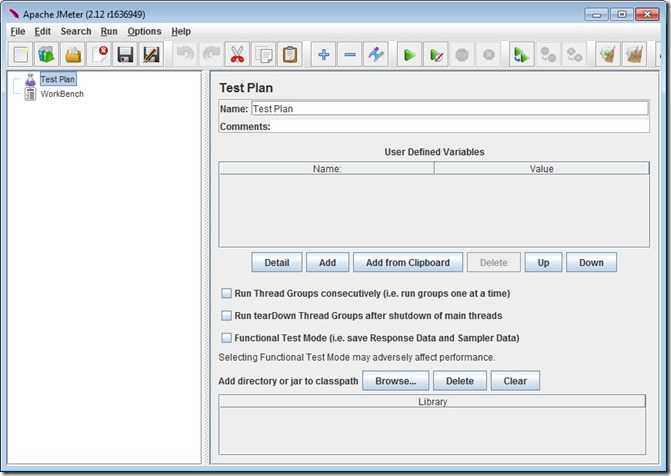671x476 pixels.
Task: Save the plan with the floppy icon
Action: (125, 54)
